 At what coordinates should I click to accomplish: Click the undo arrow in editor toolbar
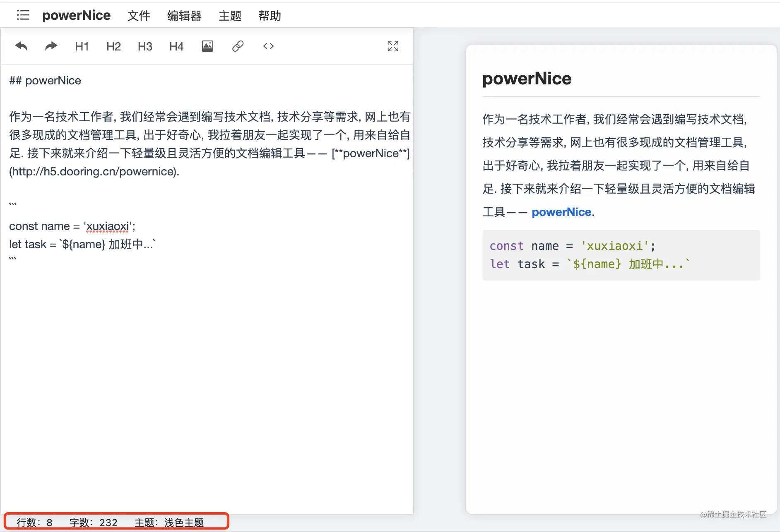[x=21, y=46]
